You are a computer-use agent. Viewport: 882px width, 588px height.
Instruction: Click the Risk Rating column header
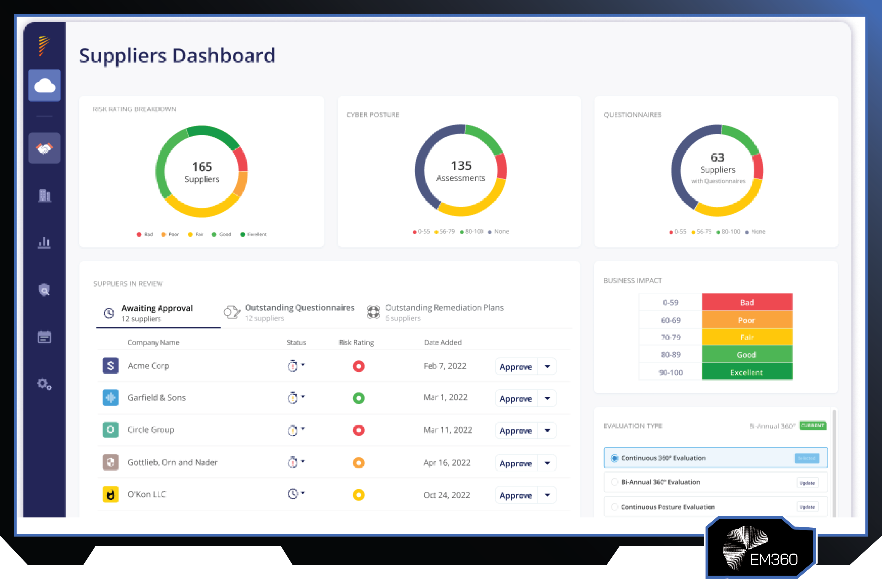point(356,343)
